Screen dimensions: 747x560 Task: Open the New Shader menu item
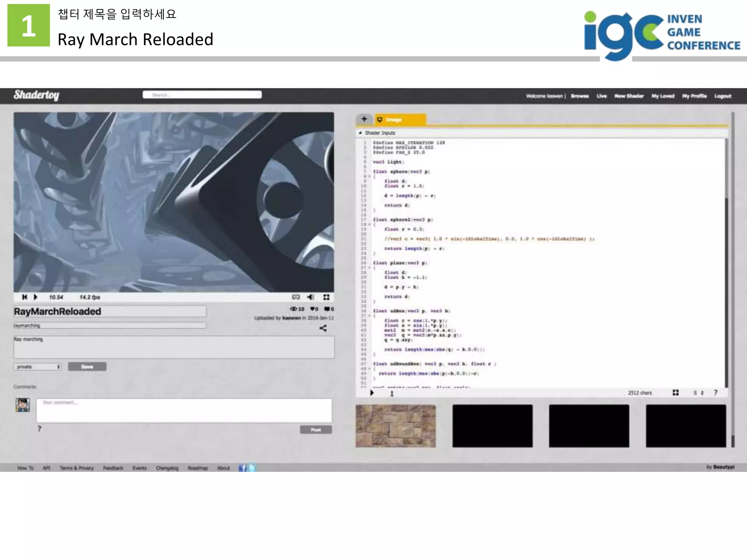click(629, 96)
